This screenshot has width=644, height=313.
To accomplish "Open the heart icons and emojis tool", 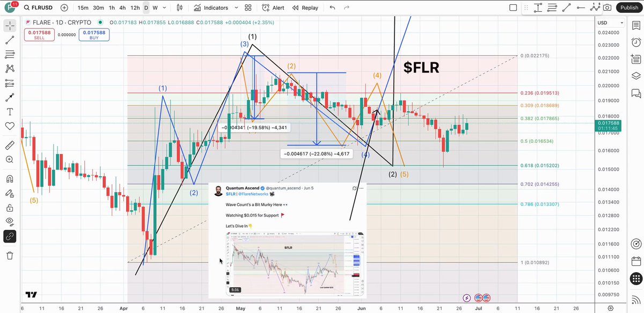I will (x=10, y=126).
